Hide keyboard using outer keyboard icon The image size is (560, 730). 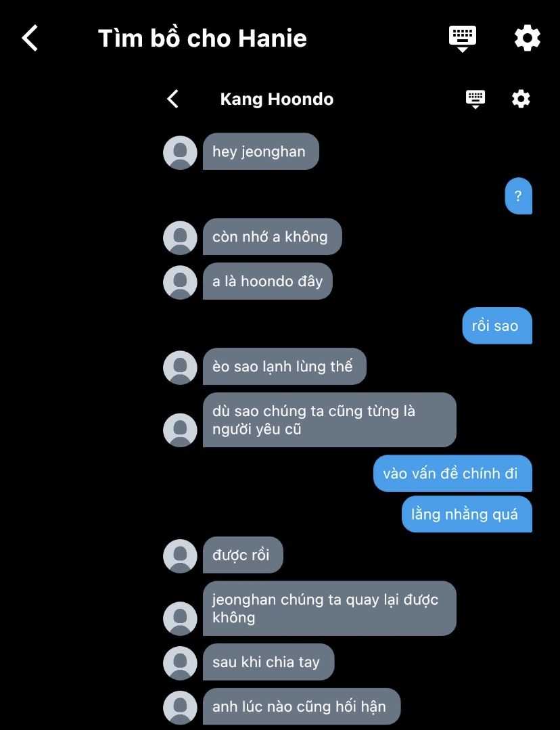pyautogui.click(x=462, y=39)
